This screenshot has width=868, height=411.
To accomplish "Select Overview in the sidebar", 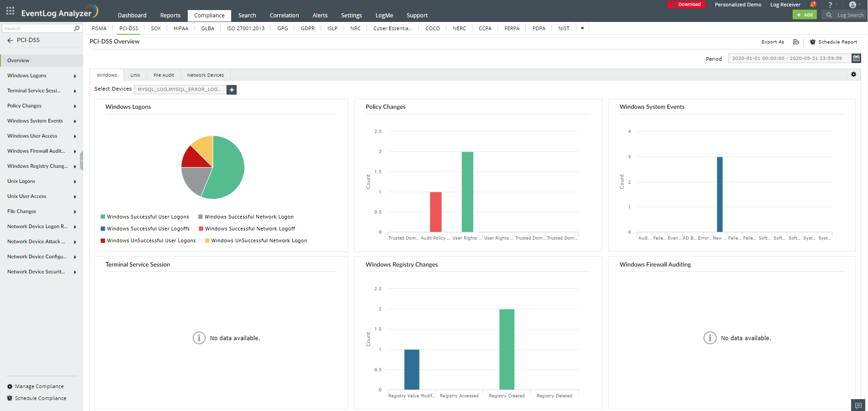I will click(x=41, y=60).
